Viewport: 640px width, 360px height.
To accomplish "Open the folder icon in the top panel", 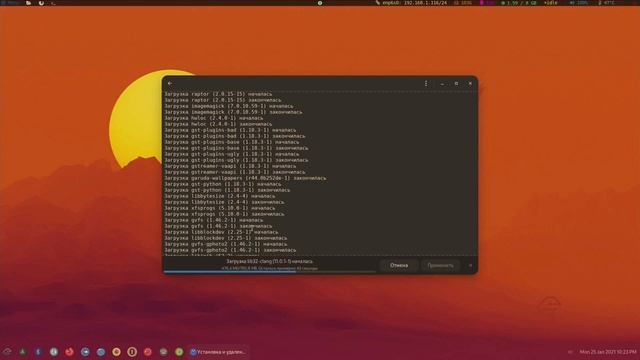I will click(29, 2).
